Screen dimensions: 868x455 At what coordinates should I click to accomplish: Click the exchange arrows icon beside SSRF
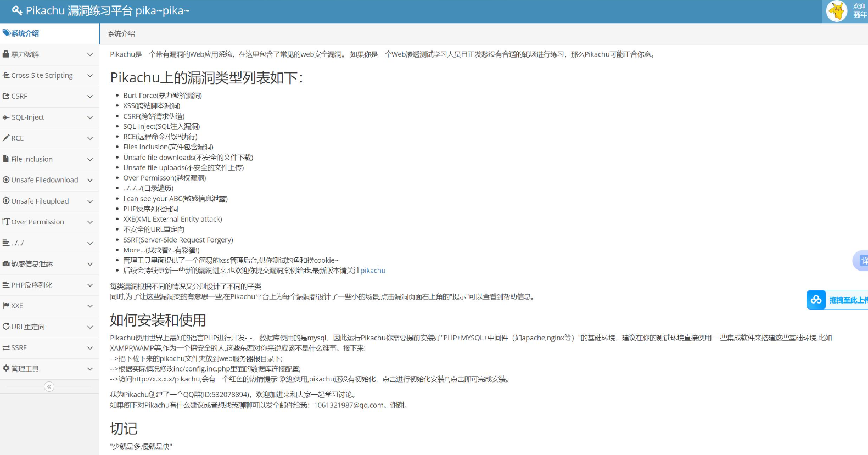(6, 348)
